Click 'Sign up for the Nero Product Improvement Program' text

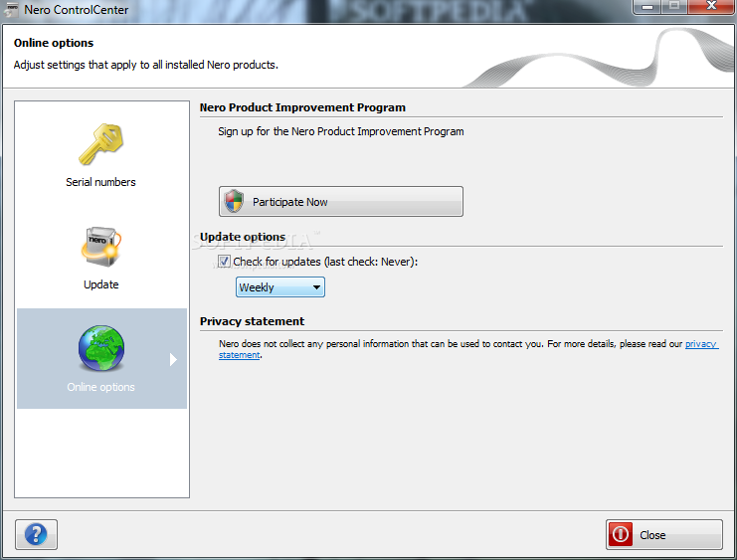click(341, 131)
